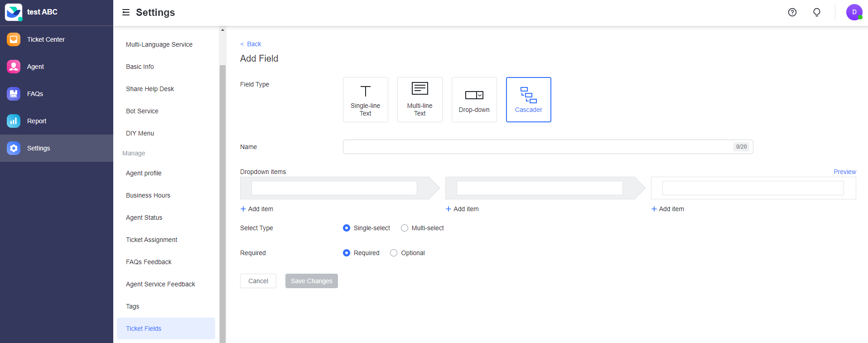The image size is (868, 343).
Task: Choose the Single-line Text field type
Action: click(366, 100)
